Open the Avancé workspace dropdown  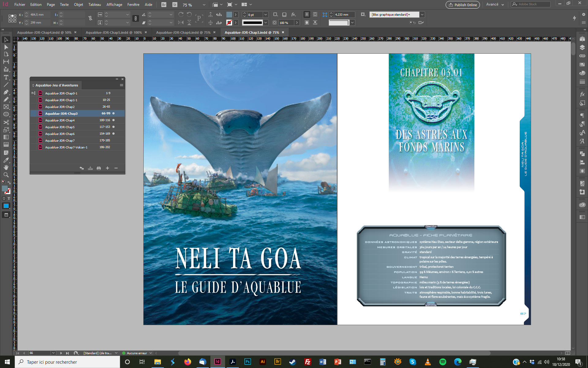coord(495,5)
